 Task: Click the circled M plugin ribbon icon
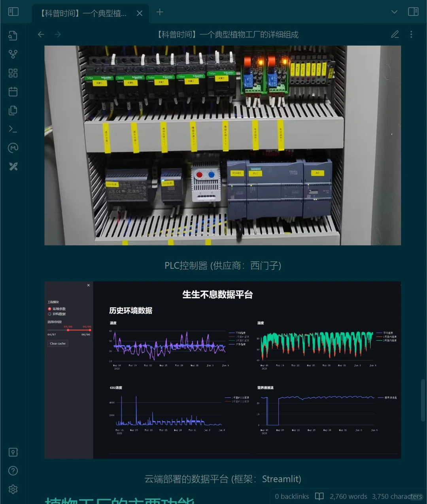[x=13, y=148]
